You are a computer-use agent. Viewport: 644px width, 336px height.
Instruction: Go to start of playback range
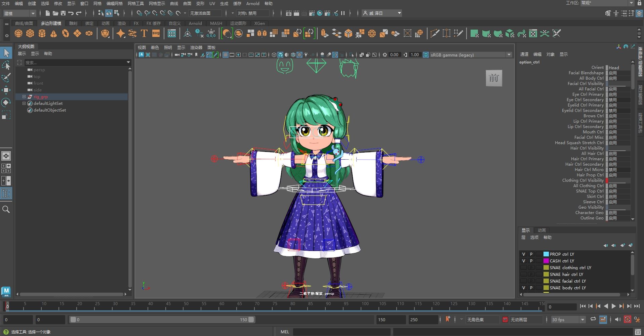[x=583, y=306]
